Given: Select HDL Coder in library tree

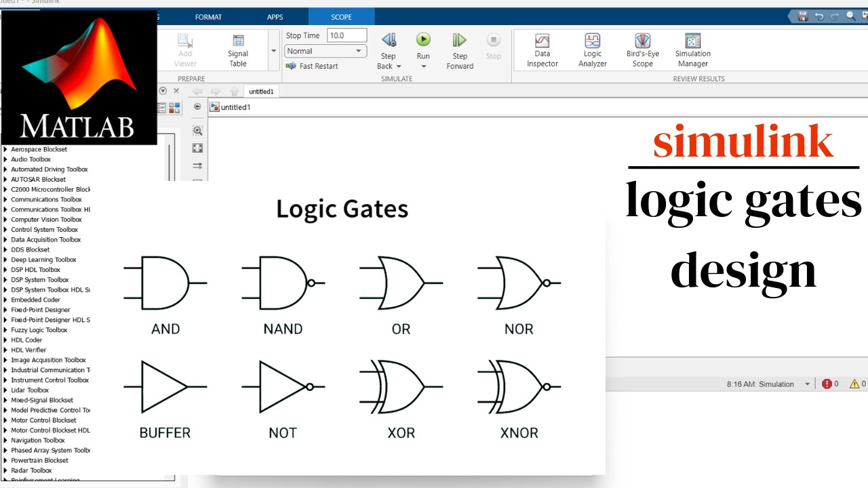Looking at the screenshot, I should [26, 340].
